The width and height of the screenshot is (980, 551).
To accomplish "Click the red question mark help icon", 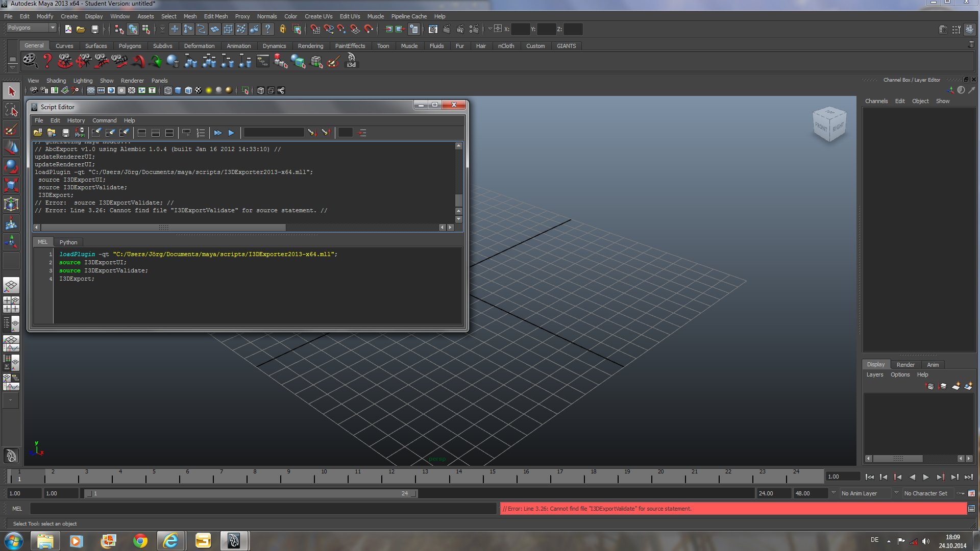I will pyautogui.click(x=47, y=61).
